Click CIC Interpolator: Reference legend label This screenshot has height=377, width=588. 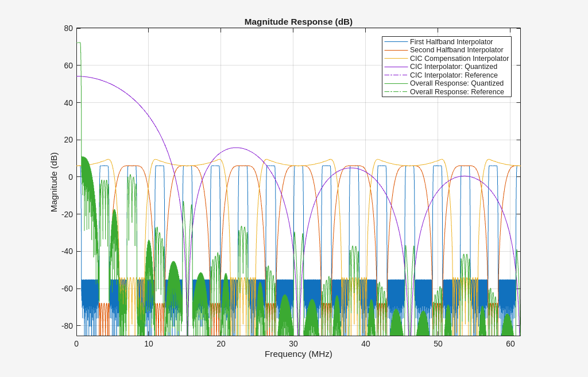(x=454, y=75)
